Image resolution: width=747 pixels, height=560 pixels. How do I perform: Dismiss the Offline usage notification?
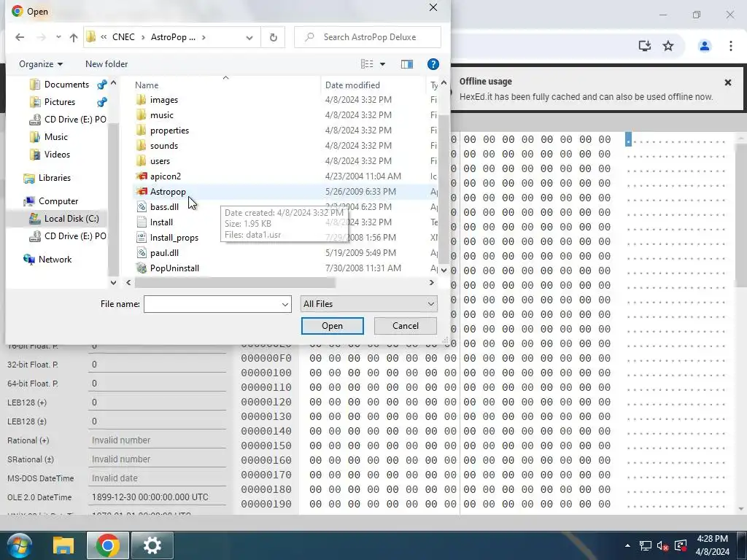coord(727,82)
